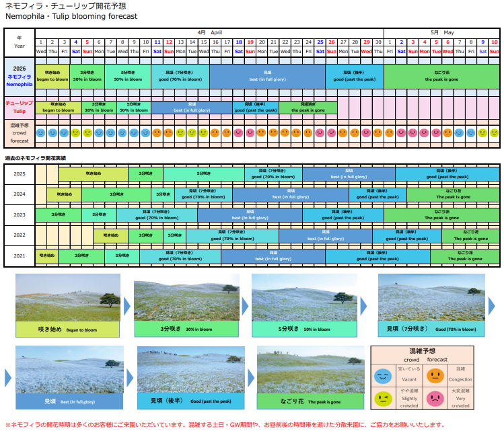Image resolution: width=504 pixels, height=431 pixels.
Task: Click the crowd forecast face for May 10
Action: [494, 133]
